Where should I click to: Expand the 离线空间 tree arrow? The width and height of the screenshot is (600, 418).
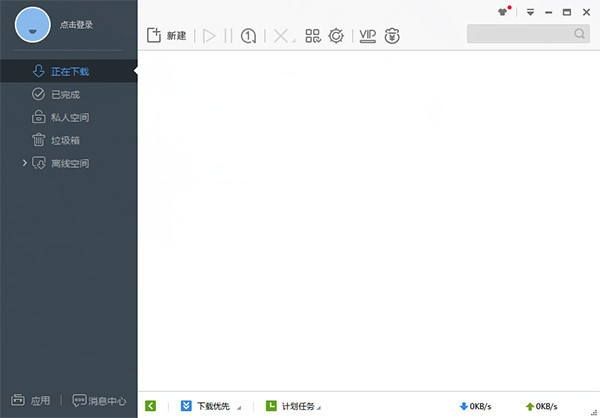[24, 163]
